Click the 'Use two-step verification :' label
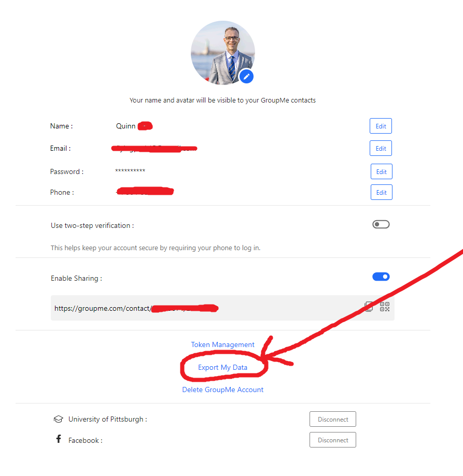 92,225
